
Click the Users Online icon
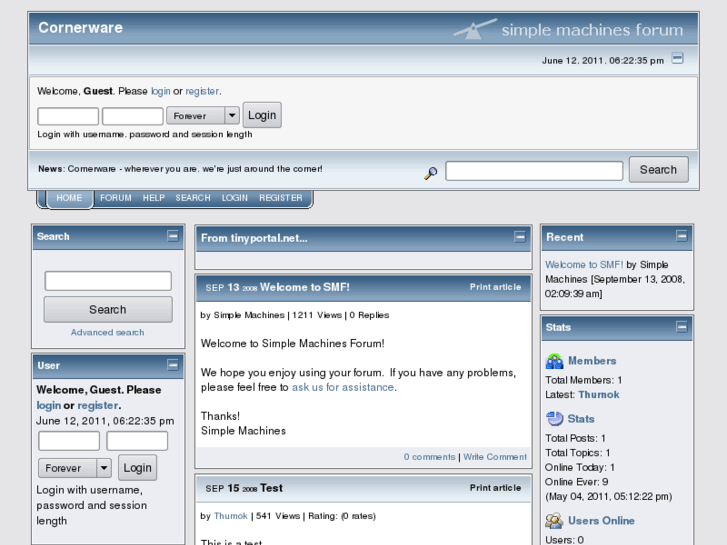tap(554, 521)
